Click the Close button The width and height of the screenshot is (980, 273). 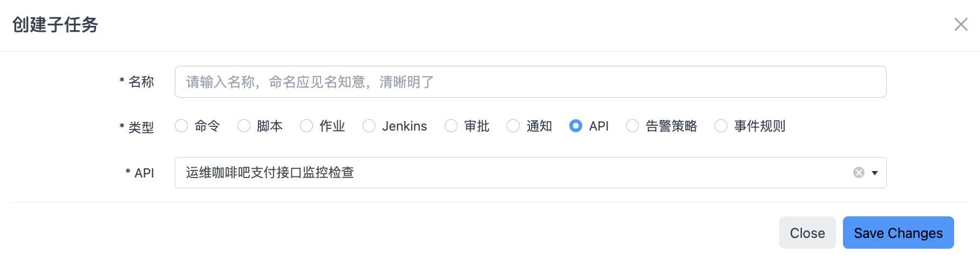tap(807, 233)
